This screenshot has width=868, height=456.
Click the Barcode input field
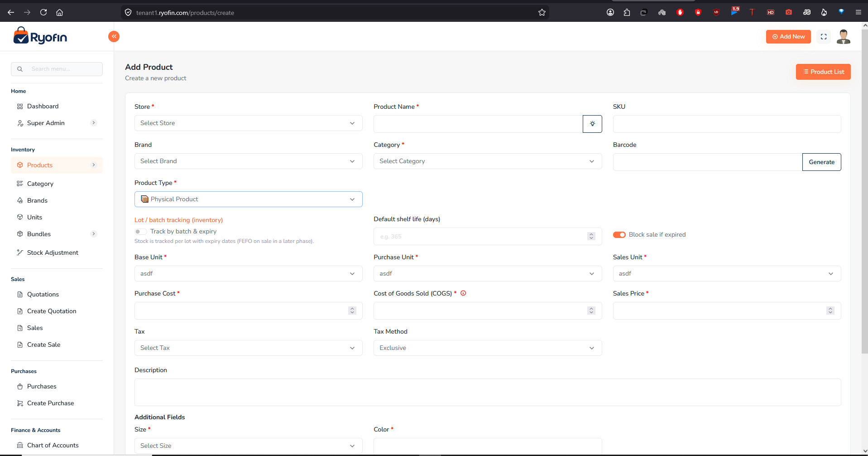pos(708,162)
